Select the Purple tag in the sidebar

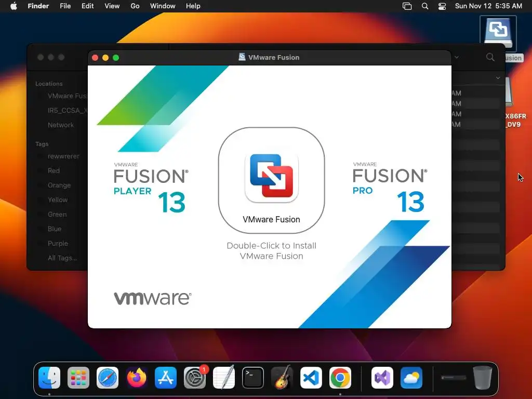pos(58,244)
